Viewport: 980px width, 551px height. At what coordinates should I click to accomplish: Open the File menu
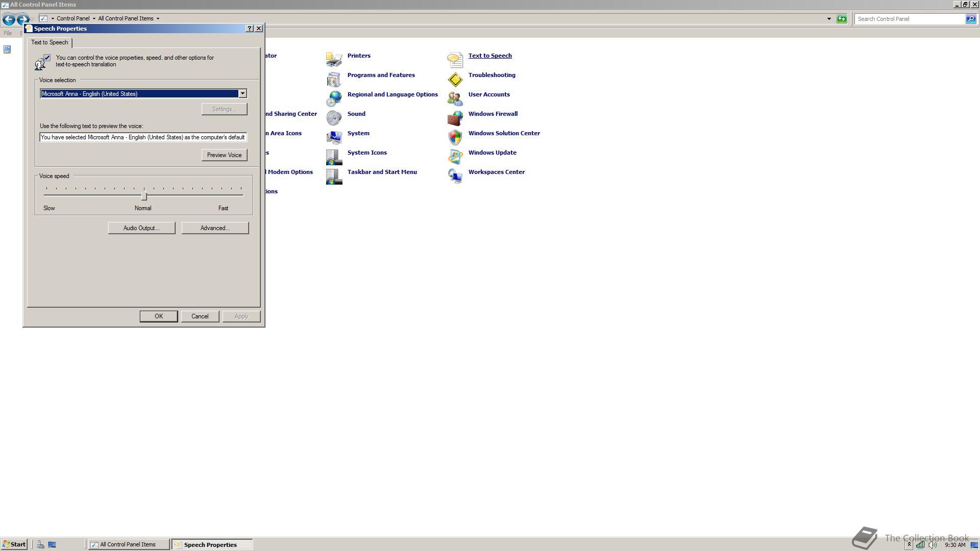[x=8, y=33]
